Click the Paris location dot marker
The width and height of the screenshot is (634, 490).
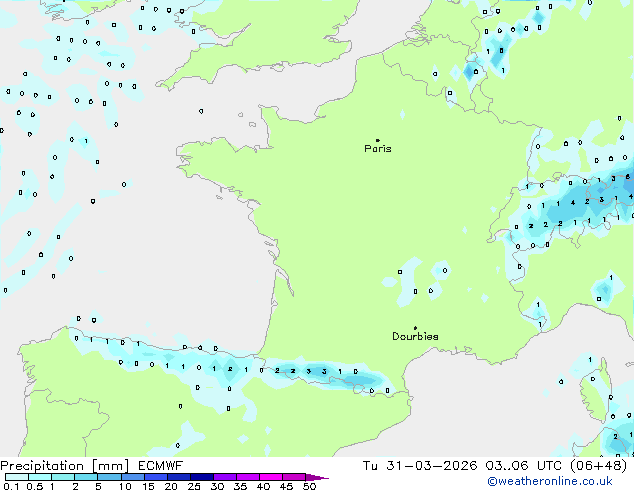(x=378, y=140)
